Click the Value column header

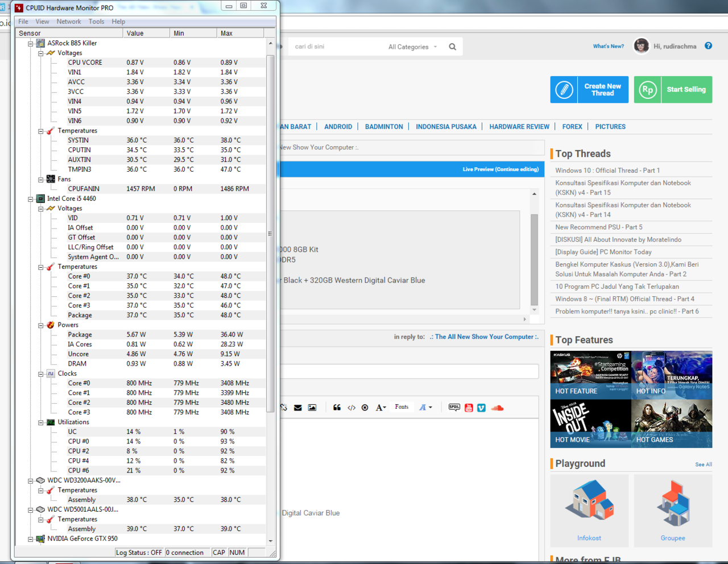[146, 34]
